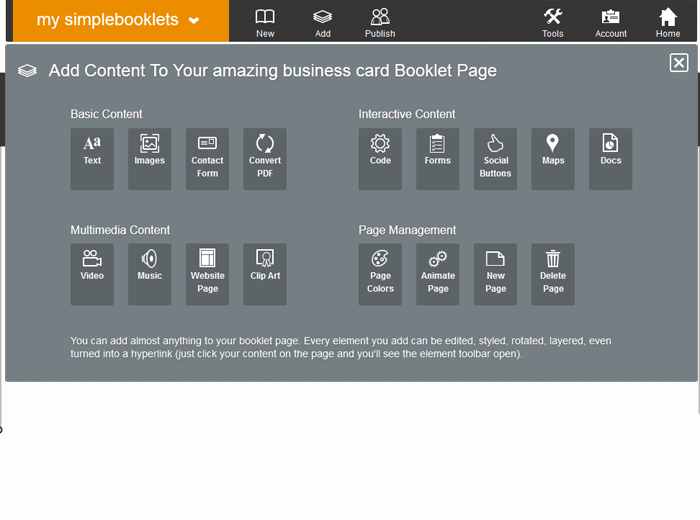Screen dimensions: 700x520
Task: Add a Maps element
Action: click(553, 158)
